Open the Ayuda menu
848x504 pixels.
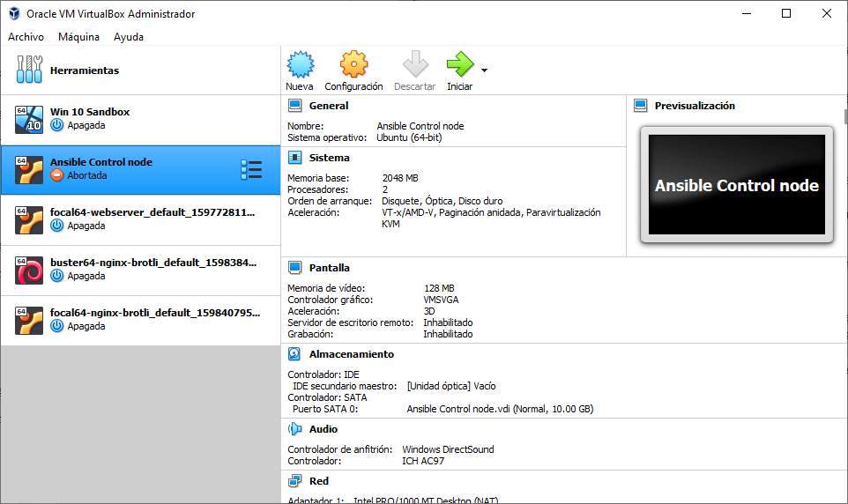pyautogui.click(x=129, y=37)
